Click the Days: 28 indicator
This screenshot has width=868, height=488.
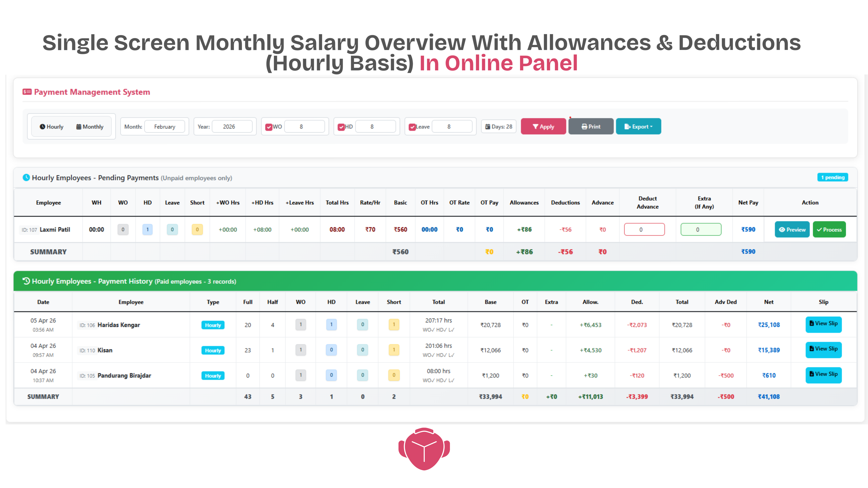499,127
